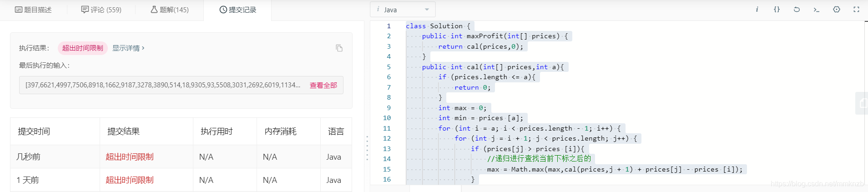Click the last input text field
Viewport: 868px width, 192px height.
(181, 85)
